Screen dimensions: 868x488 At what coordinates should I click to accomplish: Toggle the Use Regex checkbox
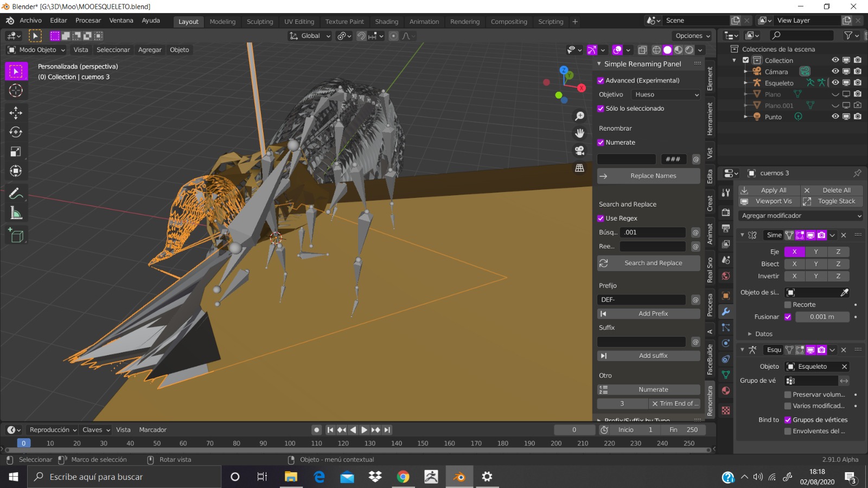coord(601,219)
